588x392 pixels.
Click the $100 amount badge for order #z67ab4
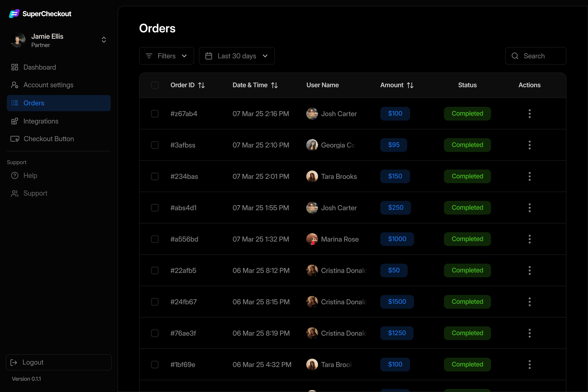pyautogui.click(x=395, y=114)
